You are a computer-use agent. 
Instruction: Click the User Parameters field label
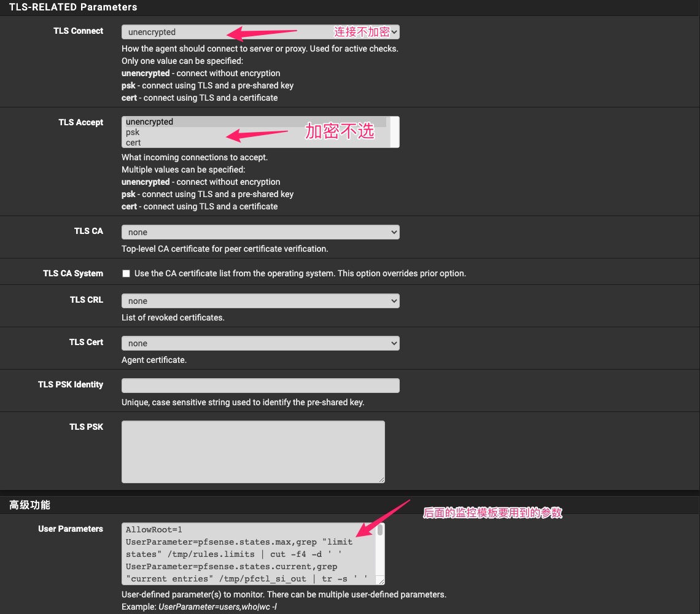(x=71, y=529)
